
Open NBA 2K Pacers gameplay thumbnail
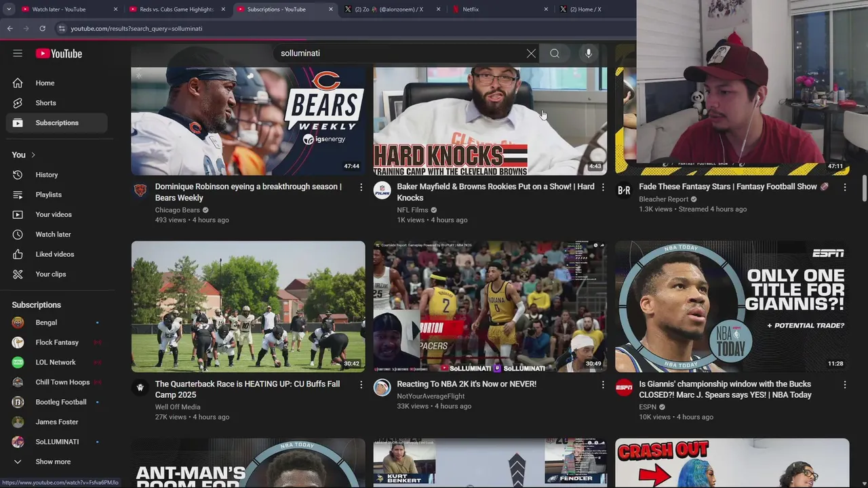pyautogui.click(x=490, y=306)
